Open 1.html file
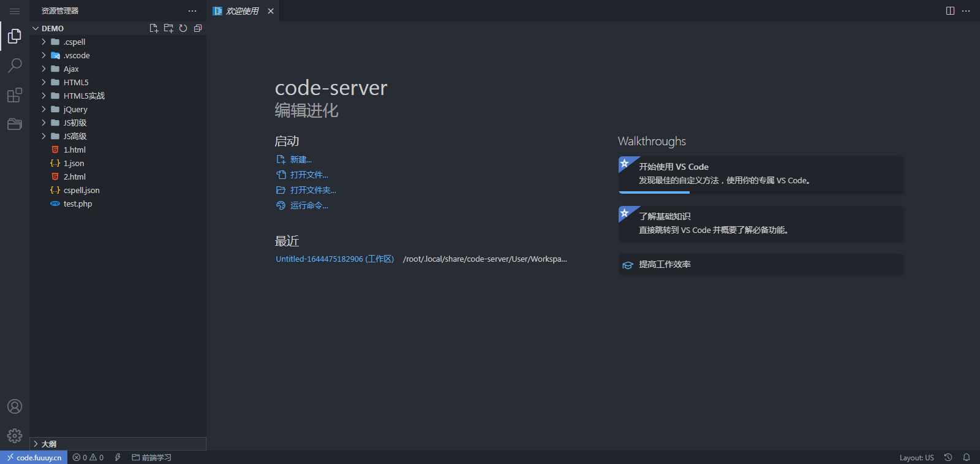 (x=118, y=150)
